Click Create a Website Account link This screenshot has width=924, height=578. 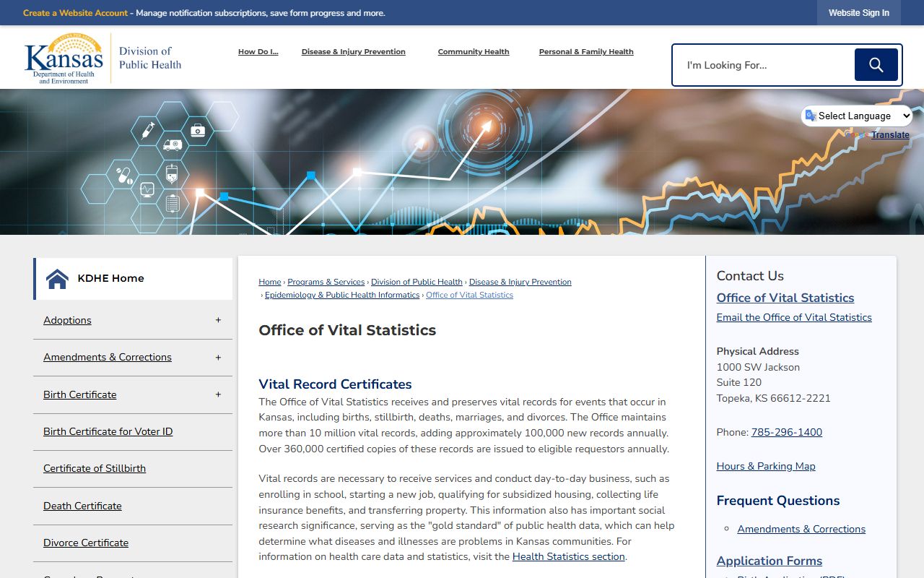pos(75,13)
